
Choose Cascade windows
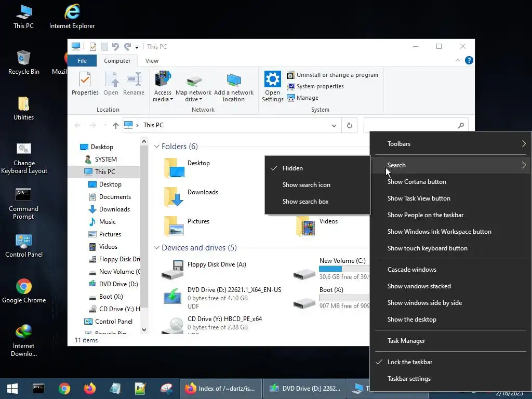point(450,270)
